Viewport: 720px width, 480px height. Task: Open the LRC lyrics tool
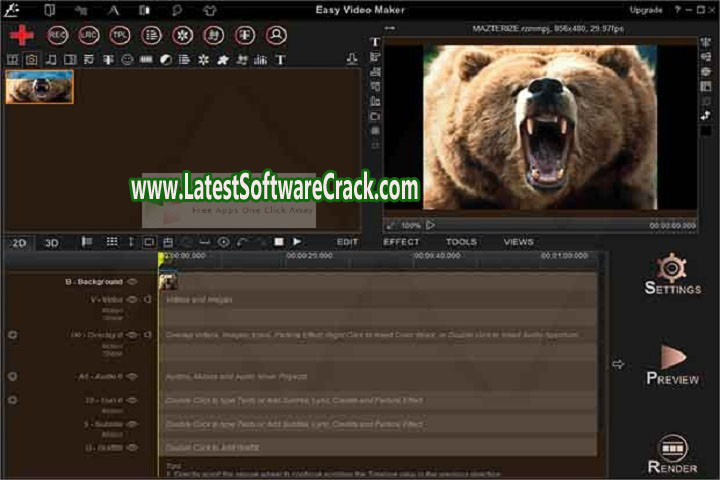[x=89, y=35]
